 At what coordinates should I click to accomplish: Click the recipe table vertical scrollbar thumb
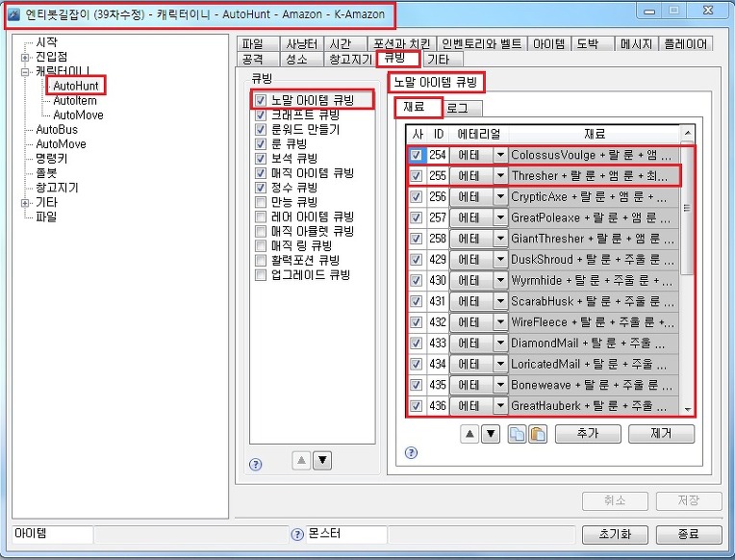coord(687,208)
